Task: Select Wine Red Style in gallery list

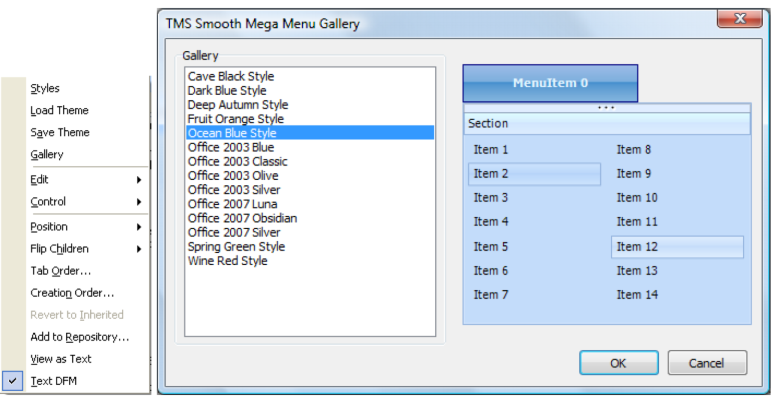Action: (310, 261)
